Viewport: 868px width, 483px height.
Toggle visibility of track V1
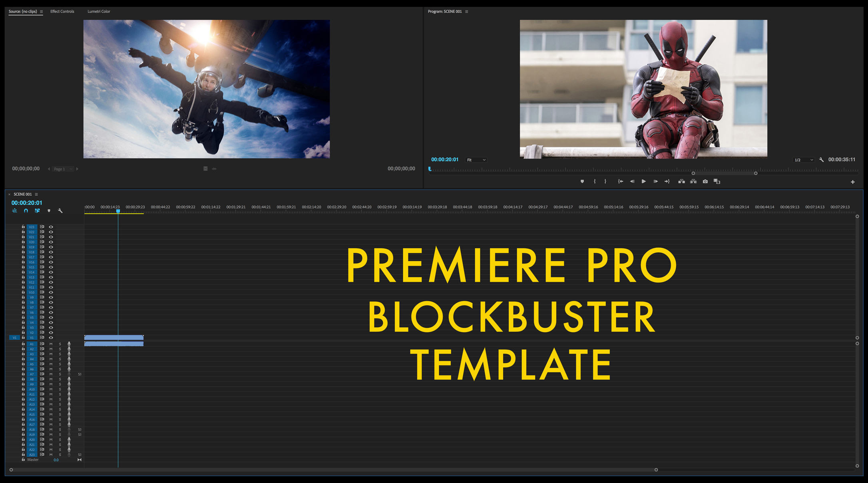(51, 338)
